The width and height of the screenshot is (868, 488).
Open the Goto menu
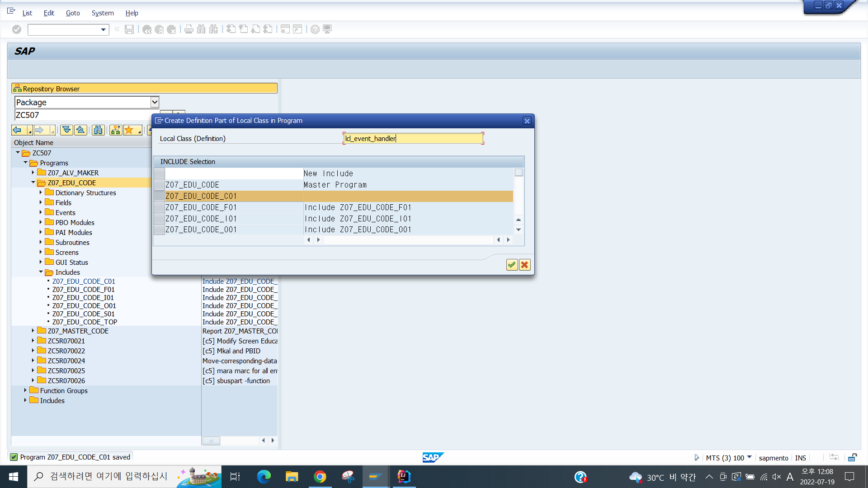pyautogui.click(x=73, y=13)
